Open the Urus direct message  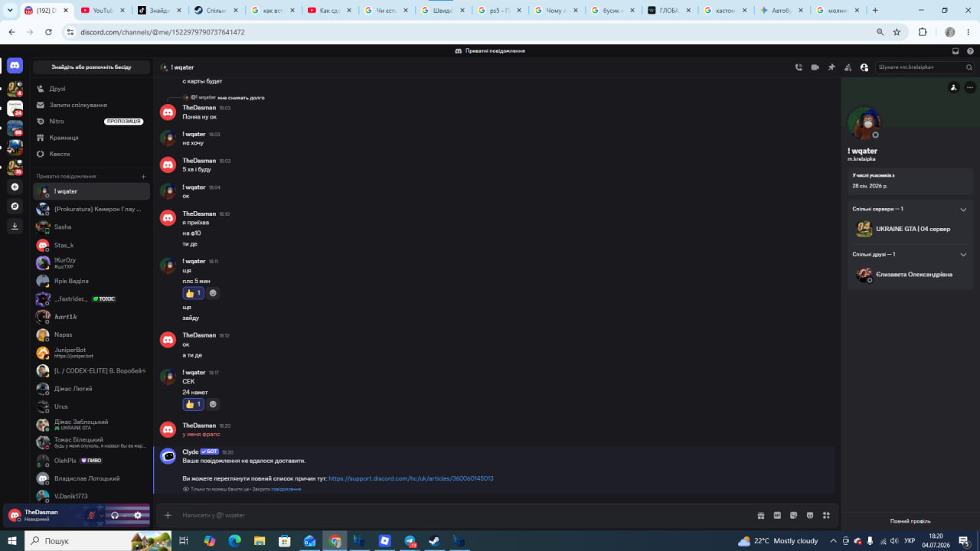coord(91,406)
